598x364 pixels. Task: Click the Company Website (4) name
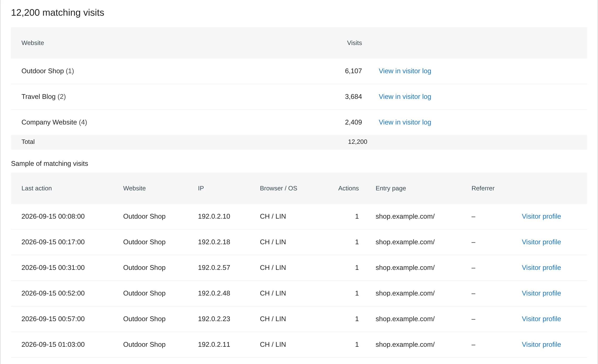click(x=54, y=122)
